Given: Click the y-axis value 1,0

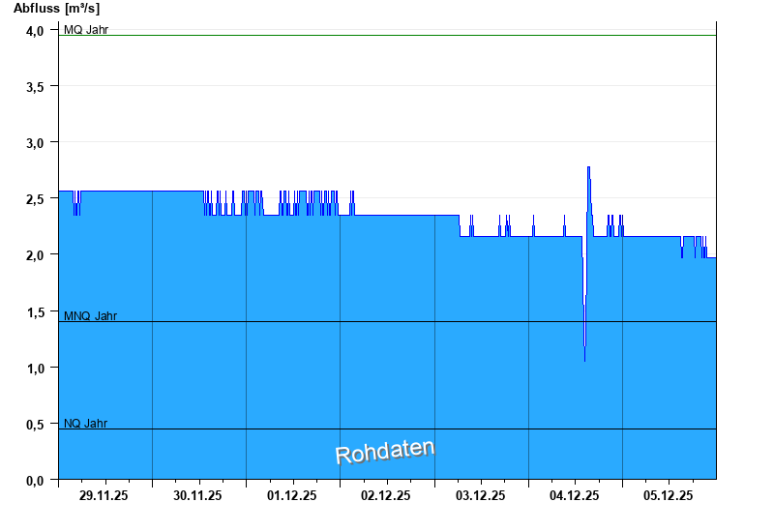Looking at the screenshot, I should coord(35,369).
